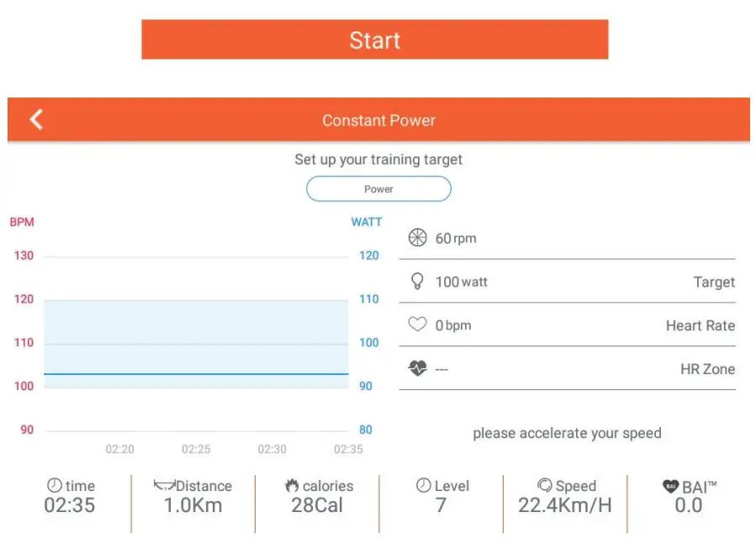Tap the heart outline icon
The image size is (756, 544).
(x=417, y=325)
